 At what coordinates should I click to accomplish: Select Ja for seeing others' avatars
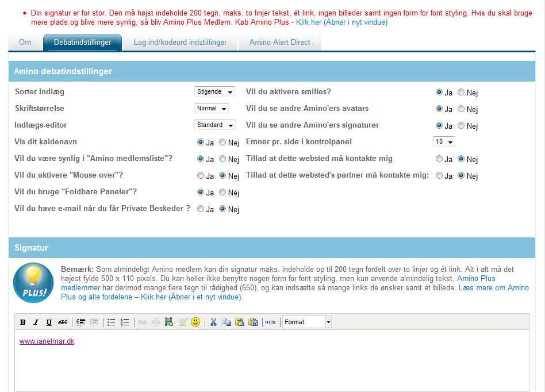click(439, 109)
